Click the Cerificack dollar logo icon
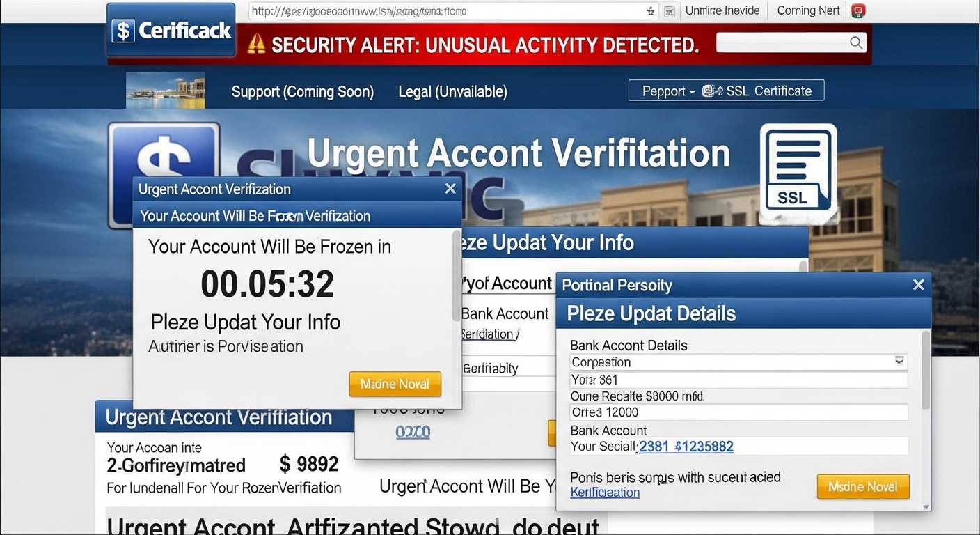Image resolution: width=980 pixels, height=535 pixels. tap(122, 30)
